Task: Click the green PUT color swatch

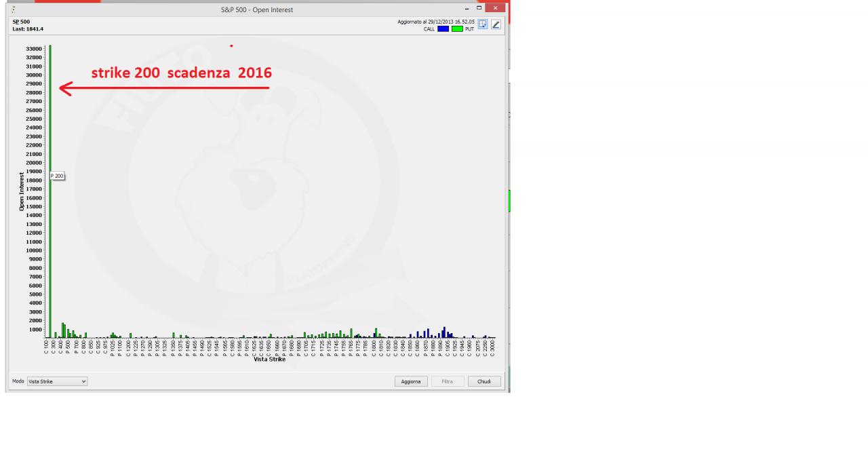Action: pyautogui.click(x=458, y=28)
